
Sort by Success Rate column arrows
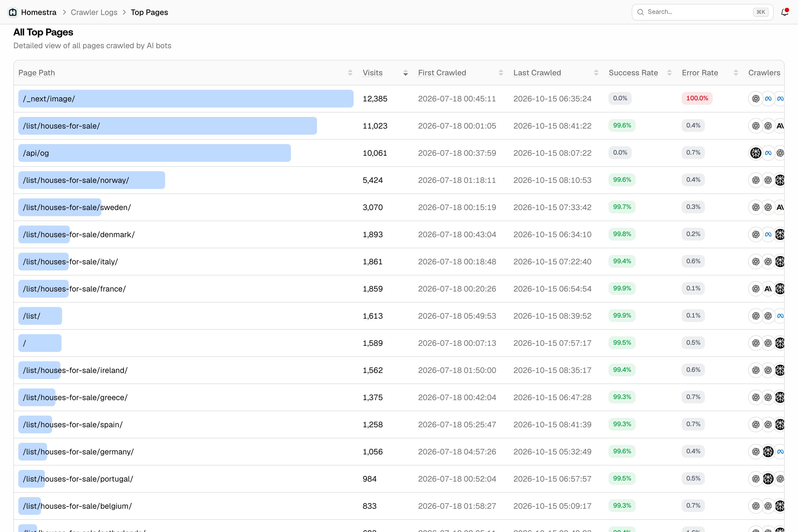[x=669, y=73]
